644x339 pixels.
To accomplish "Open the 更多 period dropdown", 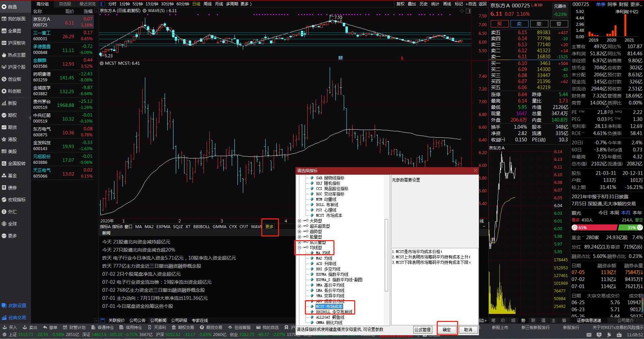I will pos(245,4).
